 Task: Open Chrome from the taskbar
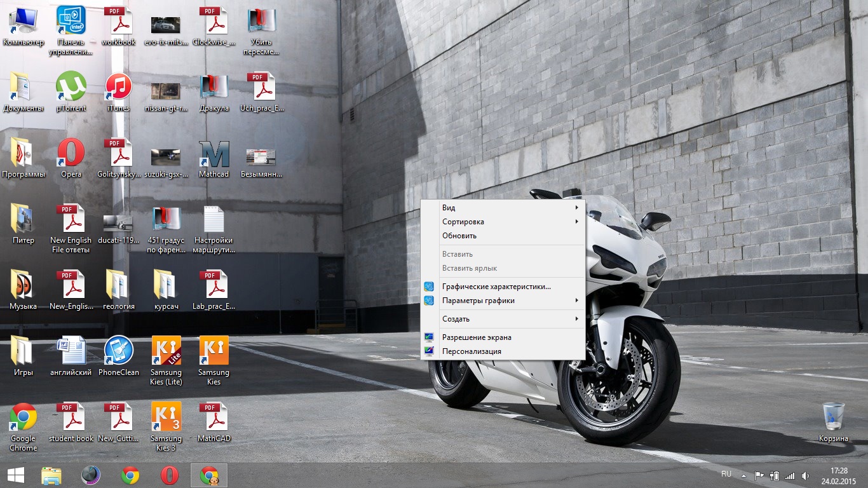click(130, 475)
